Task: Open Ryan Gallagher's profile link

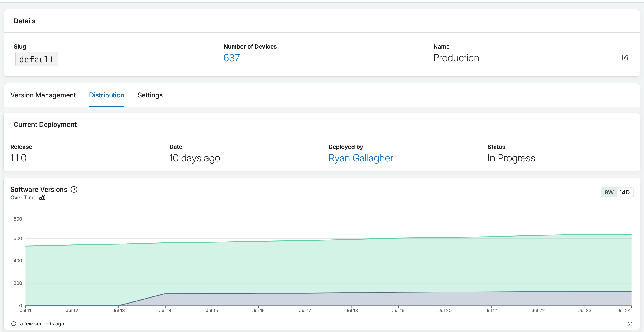Action: coord(361,158)
